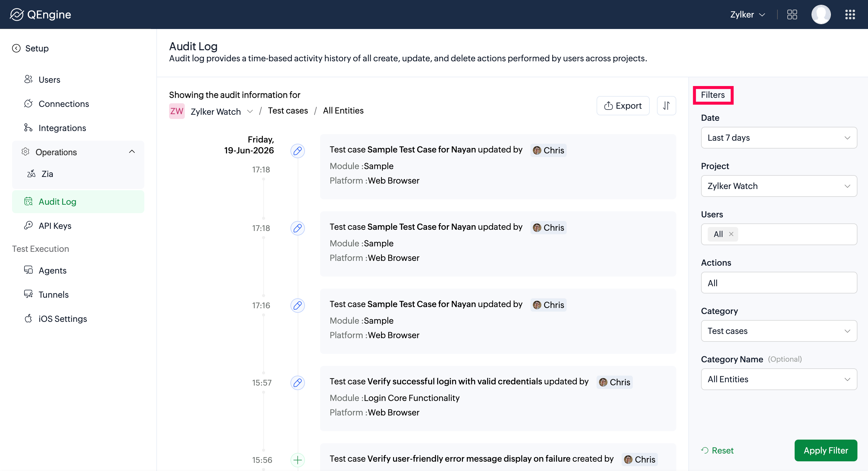Click the iOS Settings apple icon
868x471 pixels.
[28, 319]
